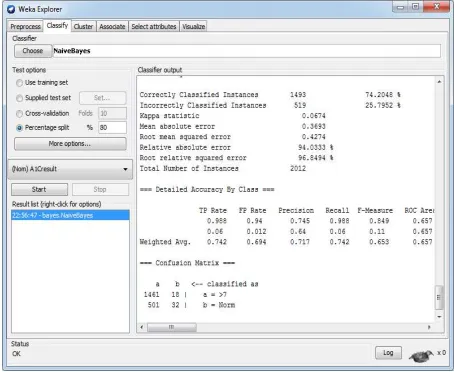Screen dimensions: 454x372
Task: Expand the (Nom) A1Cresult class dropdown
Action: pos(70,169)
